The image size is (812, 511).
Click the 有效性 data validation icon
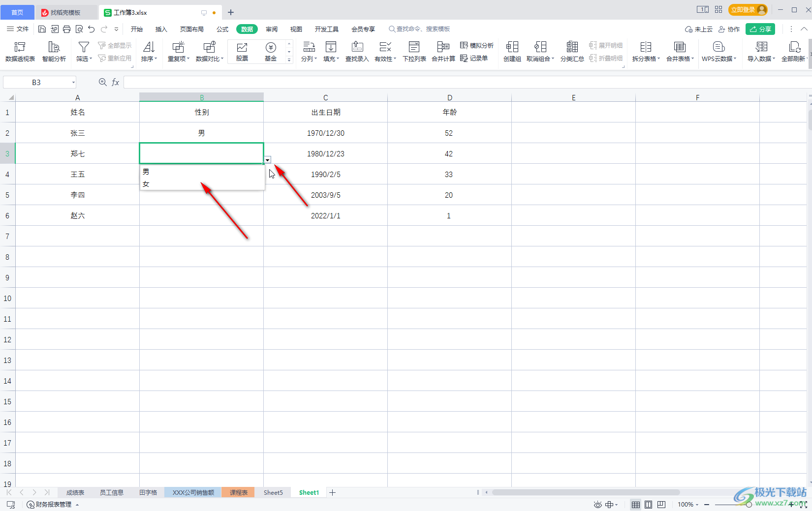[385, 47]
